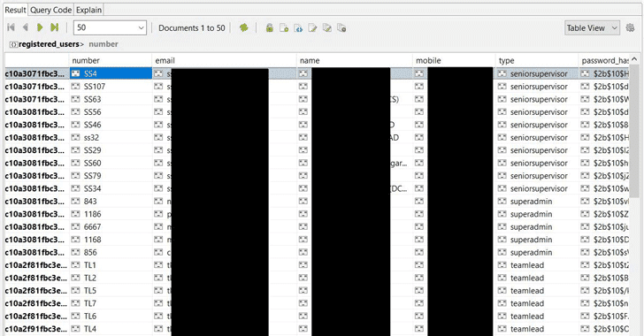Go to the first page of documents
Viewport: 644px width, 336px height.
[x=11, y=27]
